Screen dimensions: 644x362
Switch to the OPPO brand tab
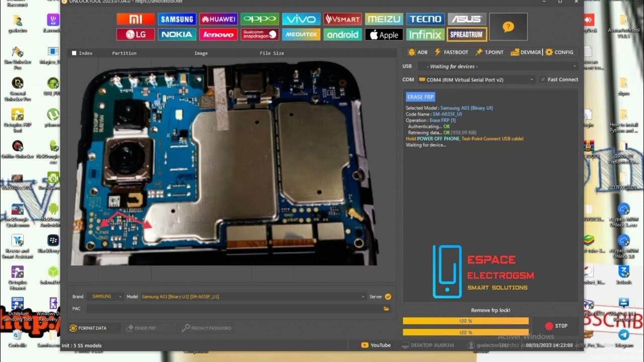point(260,19)
